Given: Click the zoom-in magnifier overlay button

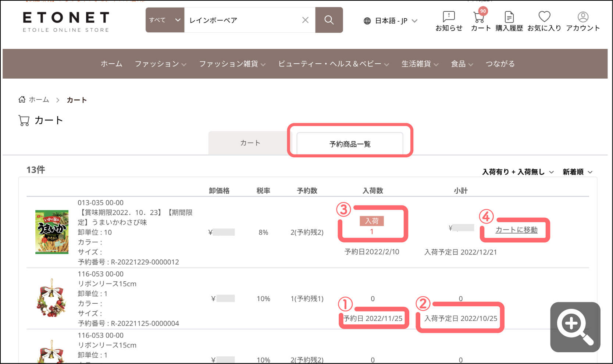Looking at the screenshot, I should click(x=575, y=327).
